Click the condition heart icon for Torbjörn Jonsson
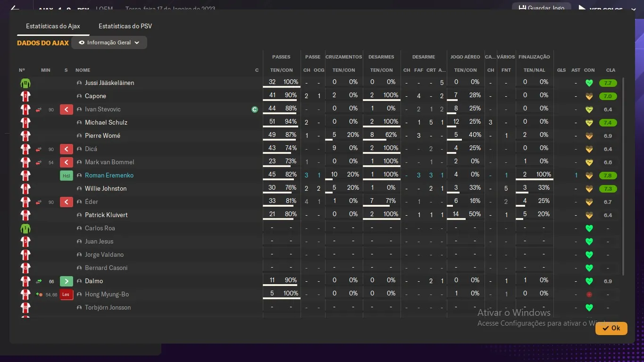Viewport: 644px width, 362px height. coord(589,308)
